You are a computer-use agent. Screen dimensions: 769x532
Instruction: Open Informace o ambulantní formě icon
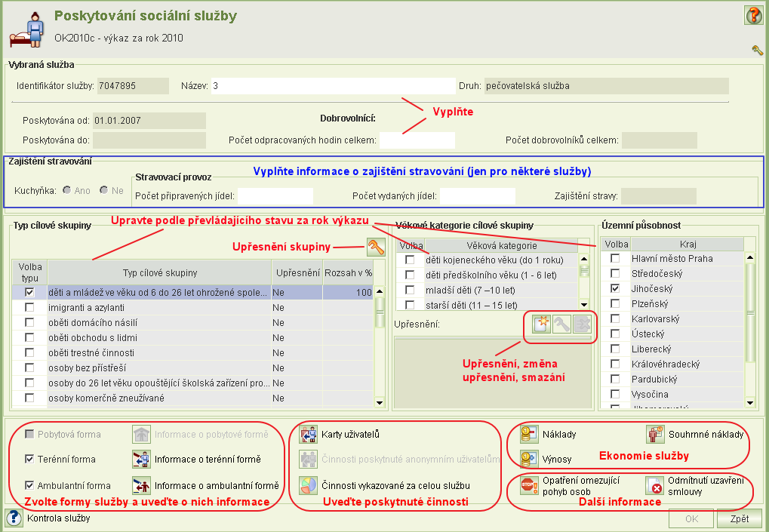[x=141, y=485]
